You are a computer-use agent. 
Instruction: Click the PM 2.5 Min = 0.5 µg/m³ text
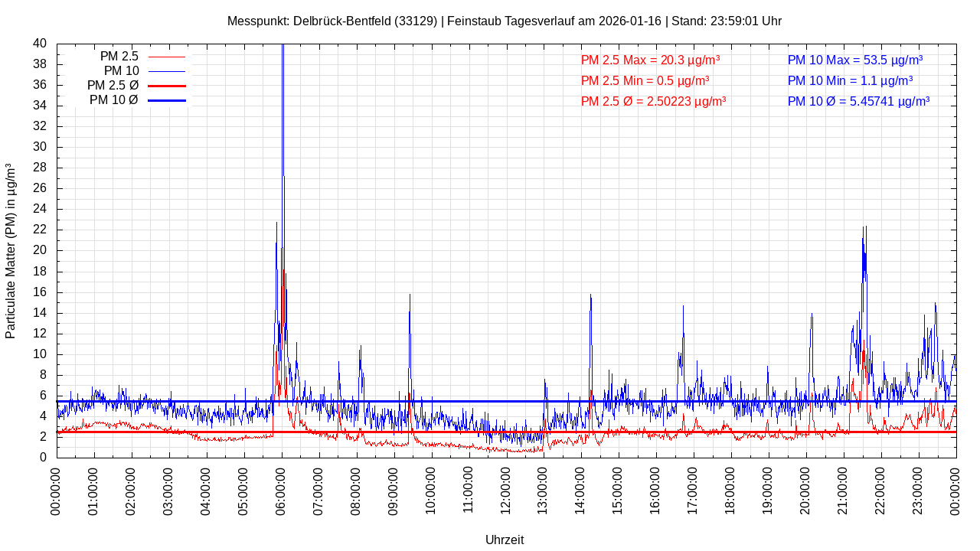(x=645, y=80)
